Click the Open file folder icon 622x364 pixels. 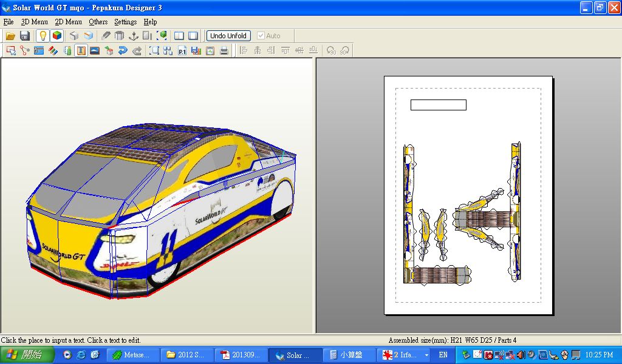(x=11, y=36)
